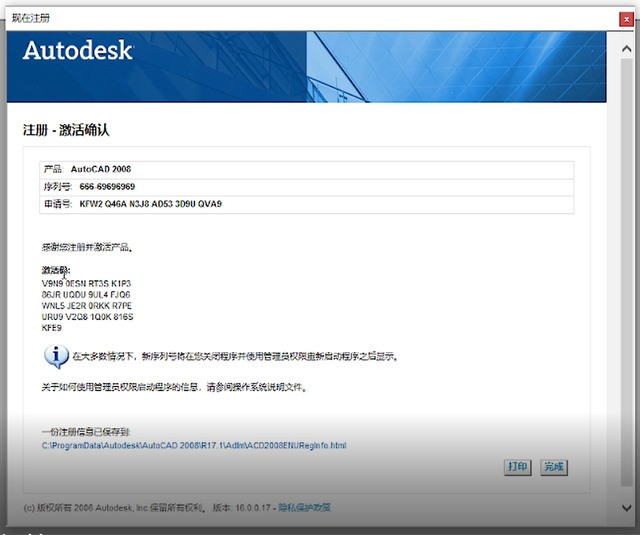Image resolution: width=640 pixels, height=535 pixels.
Task: Select the serial number 666-69696969
Action: pos(107,187)
